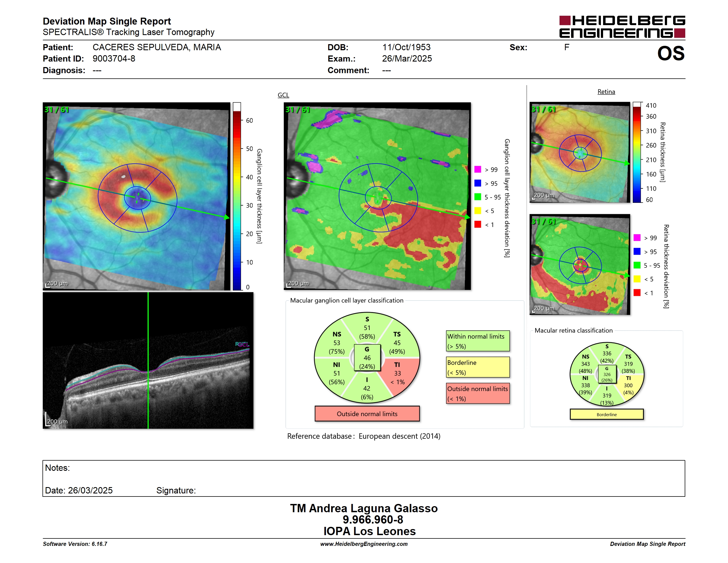Click the Retina heading above thickness map
This screenshot has height=563, width=728.
(x=606, y=92)
